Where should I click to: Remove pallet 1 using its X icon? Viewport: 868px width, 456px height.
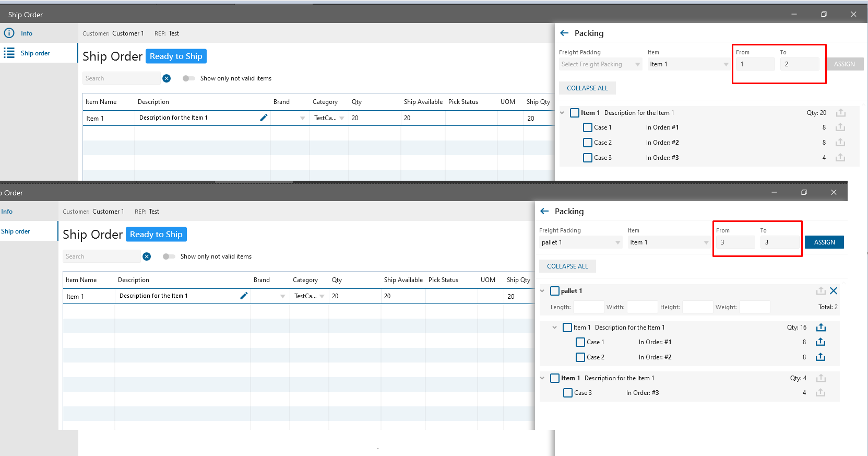(834, 291)
